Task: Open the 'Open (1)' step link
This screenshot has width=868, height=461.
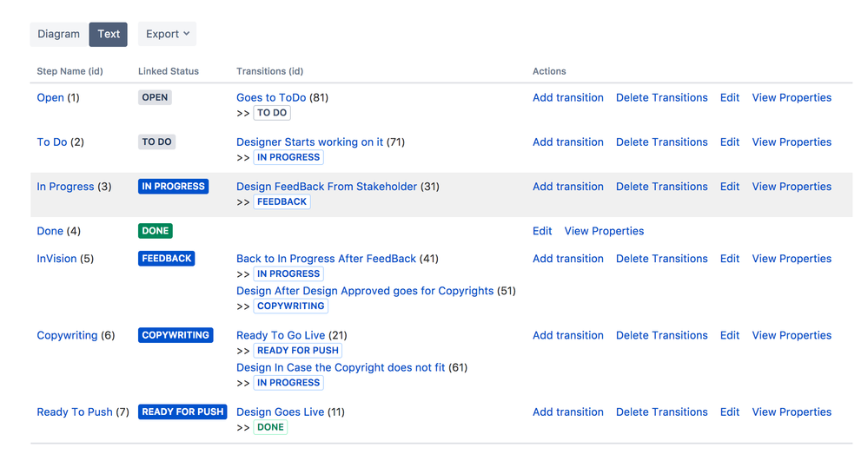Action: click(50, 97)
